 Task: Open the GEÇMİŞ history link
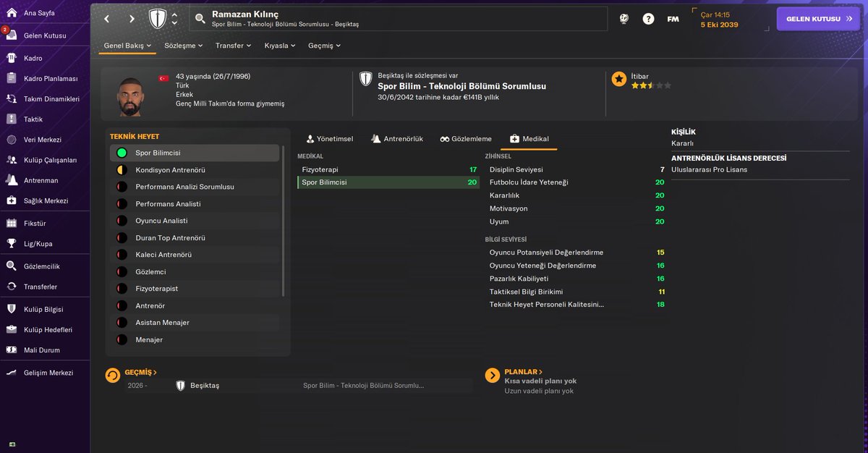pyautogui.click(x=139, y=372)
